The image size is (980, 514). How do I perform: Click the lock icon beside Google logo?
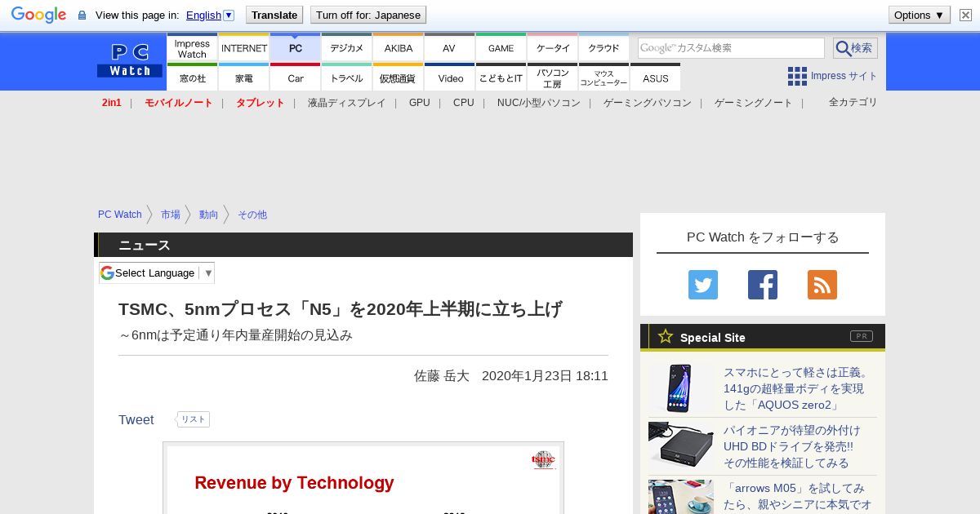coord(82,16)
